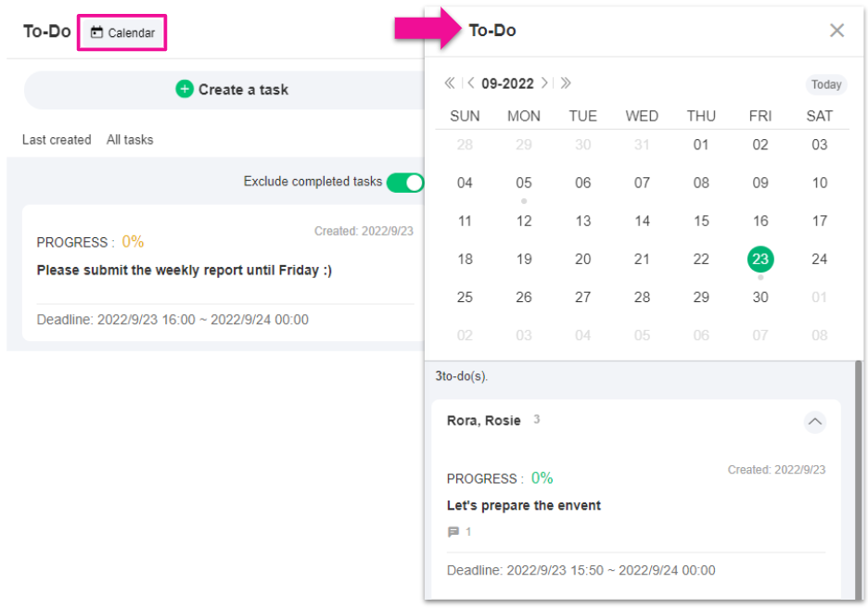The image size is (868, 608).
Task: Select the highlighted date 23
Action: (760, 260)
